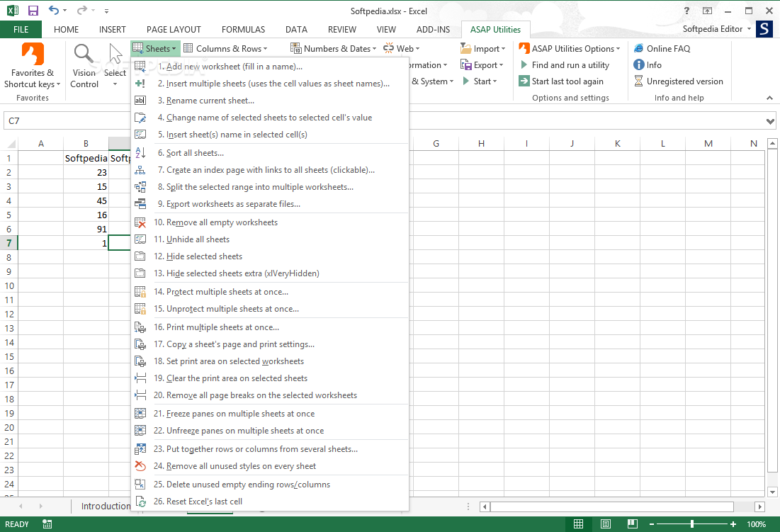
Task: Click Remove all unused styles icon
Action: click(140, 466)
